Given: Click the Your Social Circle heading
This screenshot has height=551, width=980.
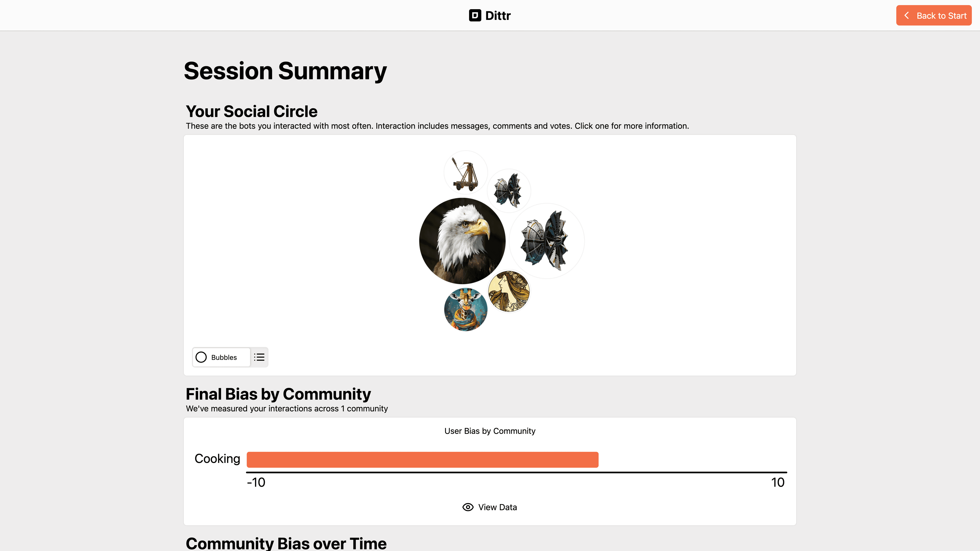Looking at the screenshot, I should pyautogui.click(x=251, y=111).
